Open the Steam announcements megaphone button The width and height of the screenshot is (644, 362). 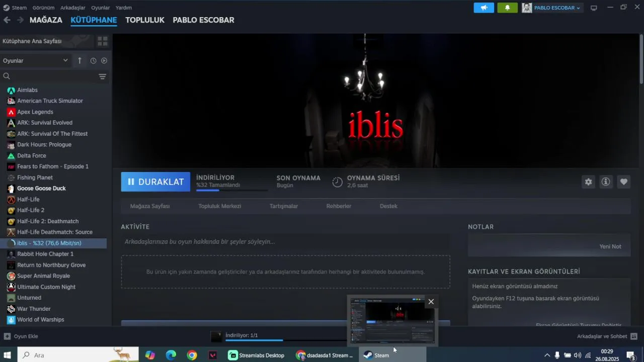pyautogui.click(x=484, y=8)
